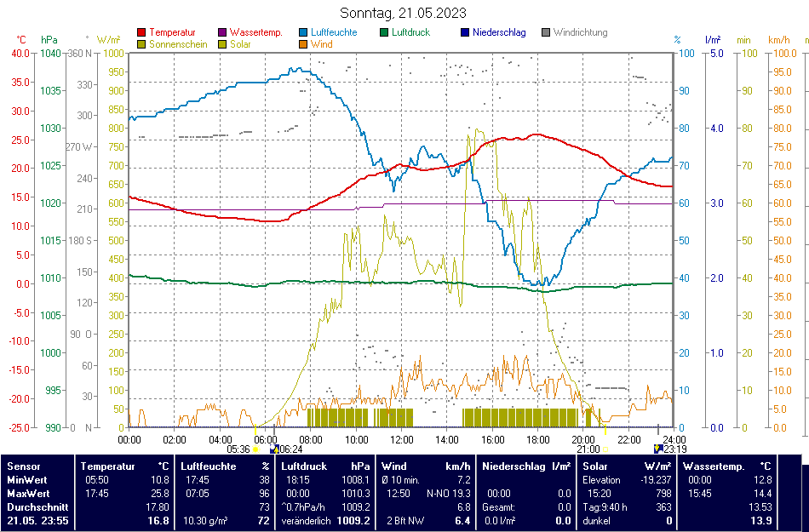
Task: Click the sunrise sun icon next to 05:36
Action: [x=255, y=449]
